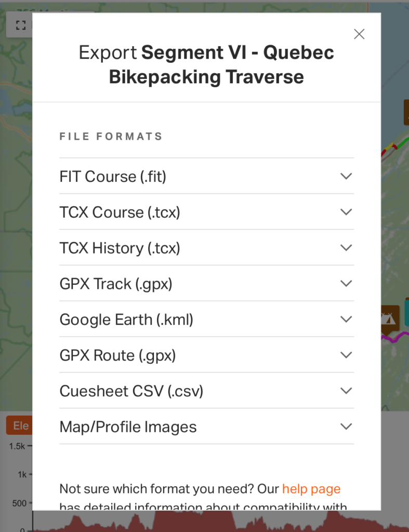This screenshot has width=409, height=532.
Task: Click the Ele elevation button
Action: (20, 426)
